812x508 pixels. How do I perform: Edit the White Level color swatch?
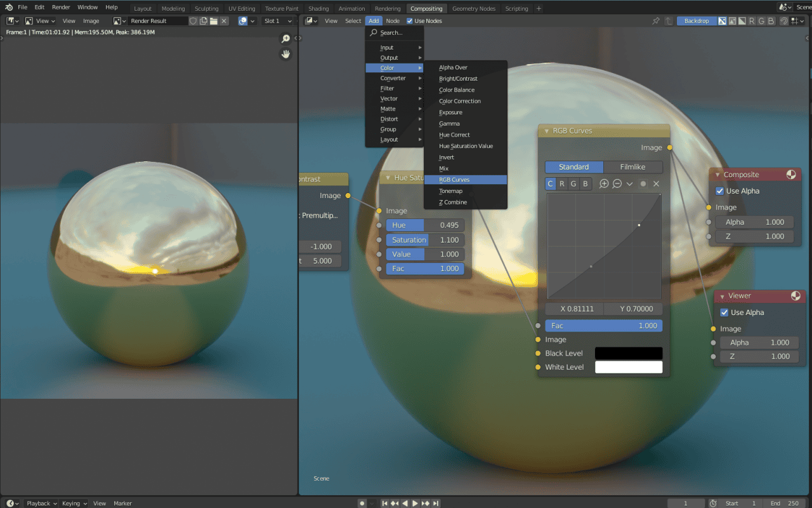click(x=628, y=366)
